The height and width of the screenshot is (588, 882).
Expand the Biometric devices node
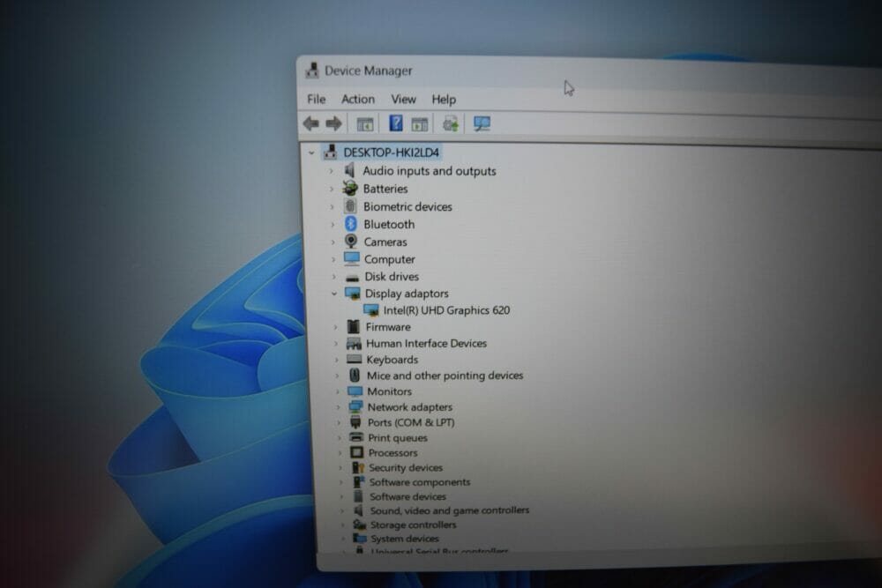[x=333, y=207]
